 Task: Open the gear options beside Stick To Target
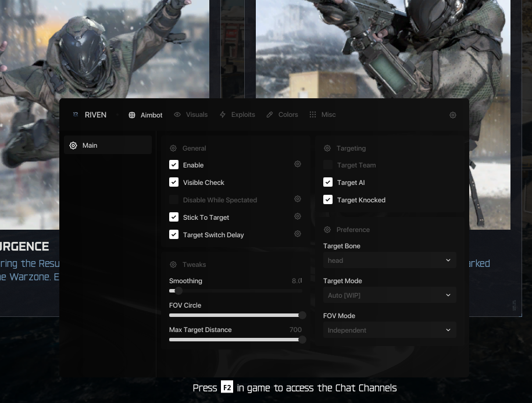click(298, 216)
